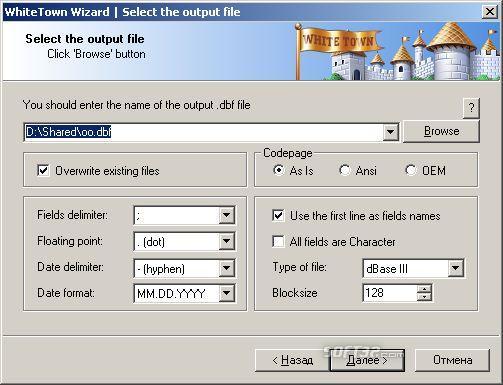The height and width of the screenshot is (385, 503).
Task: Click the Blocksize label
Action: 295,293
